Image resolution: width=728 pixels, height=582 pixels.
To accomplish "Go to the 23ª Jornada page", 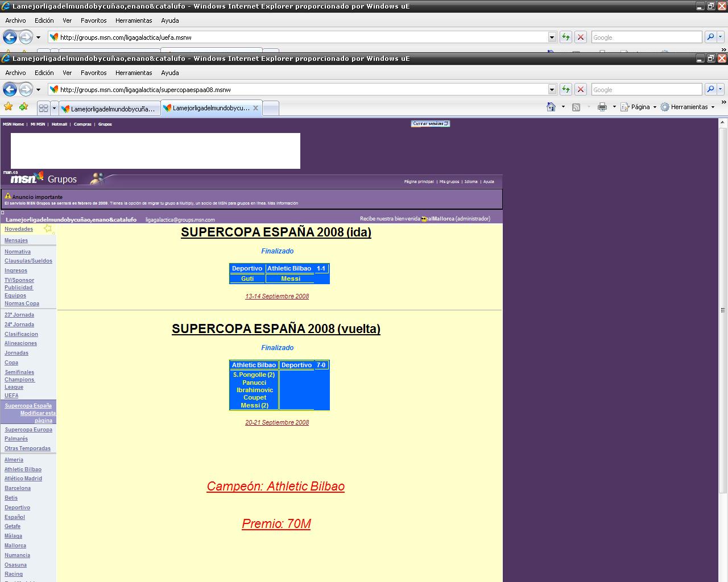I will click(x=19, y=315).
